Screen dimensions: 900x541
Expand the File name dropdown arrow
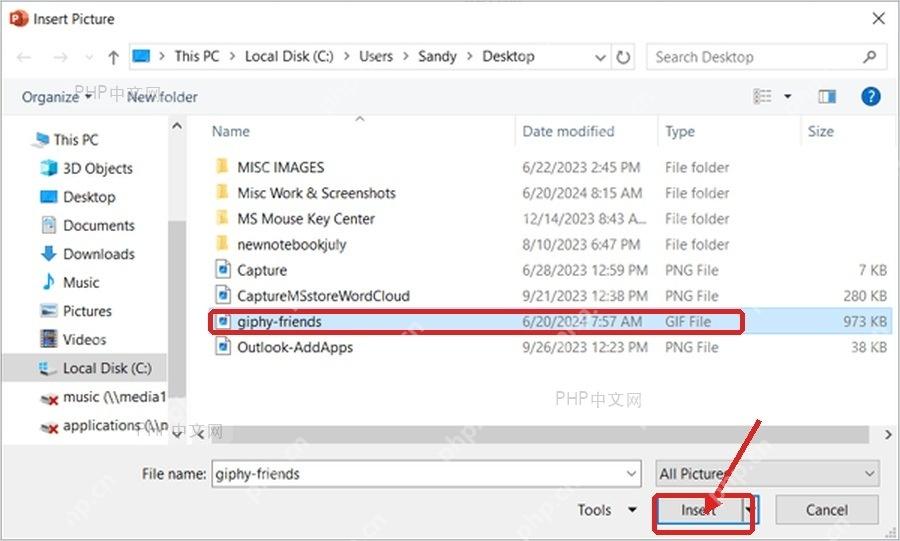(x=631, y=474)
